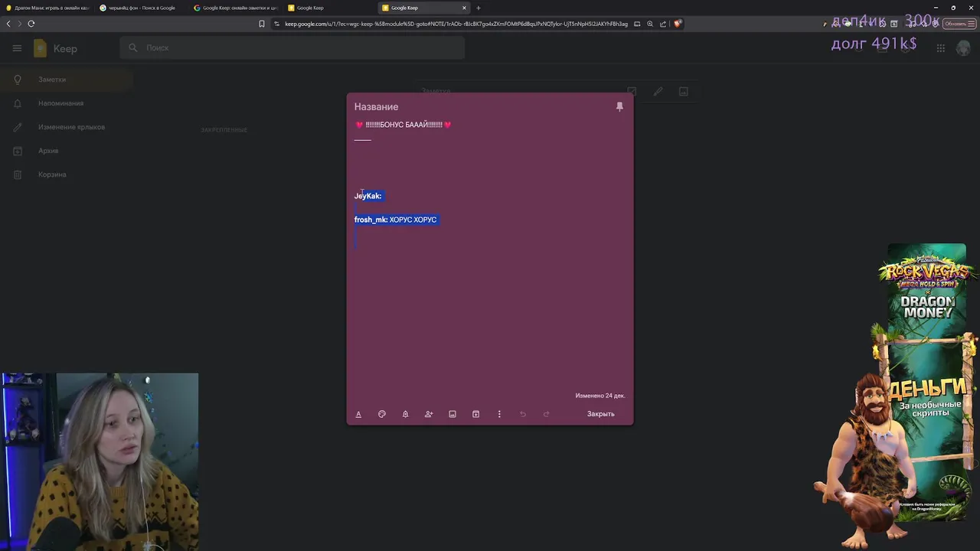Click the Изменено 24 дек. timestamp
980x551 pixels.
click(600, 396)
